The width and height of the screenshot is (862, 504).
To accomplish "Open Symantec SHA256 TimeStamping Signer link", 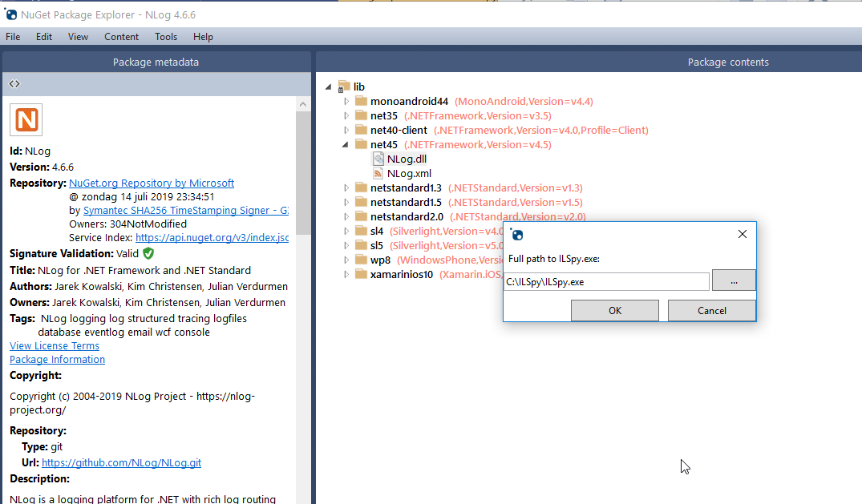I will point(186,211).
